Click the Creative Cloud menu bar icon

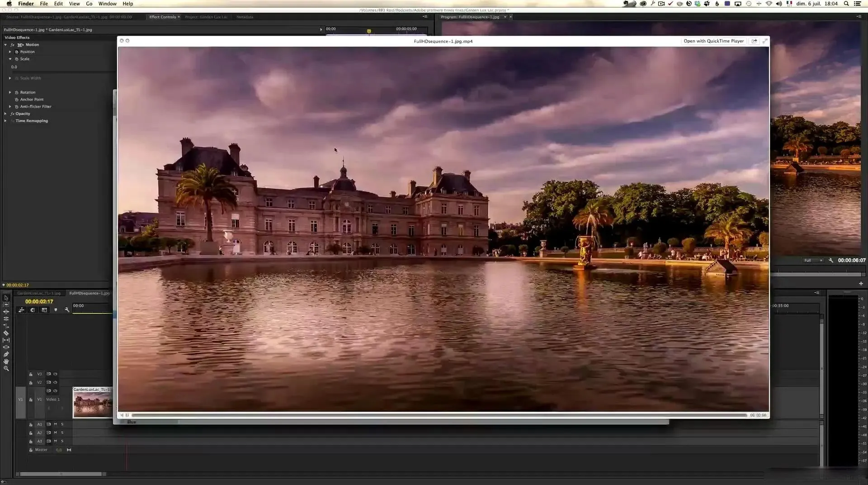[643, 4]
